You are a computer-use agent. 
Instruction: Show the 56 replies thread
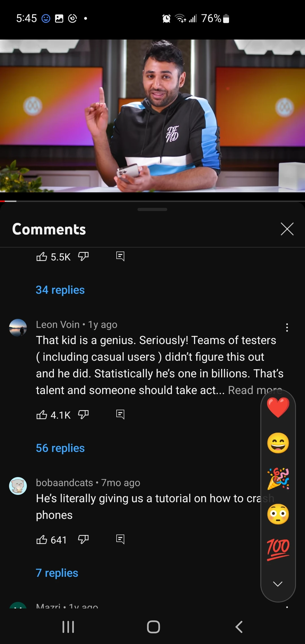[60, 448]
